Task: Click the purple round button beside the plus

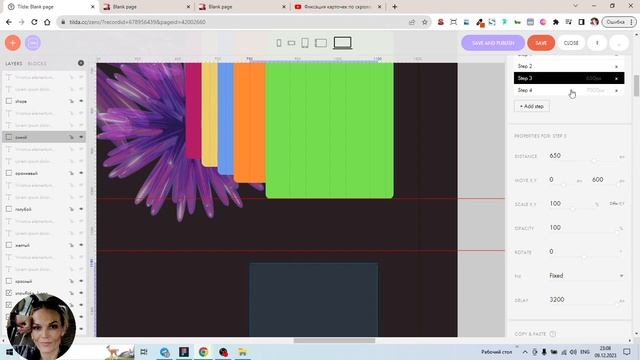Action: 33,43
